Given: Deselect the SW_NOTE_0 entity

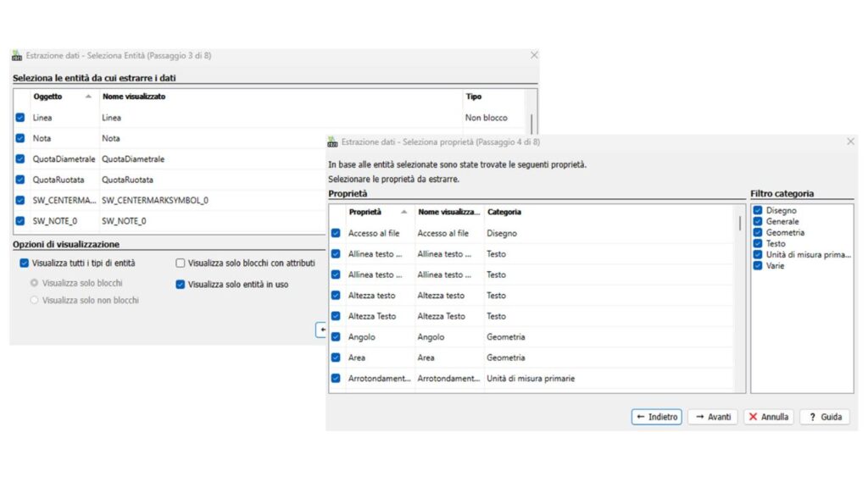Looking at the screenshot, I should coord(19,221).
